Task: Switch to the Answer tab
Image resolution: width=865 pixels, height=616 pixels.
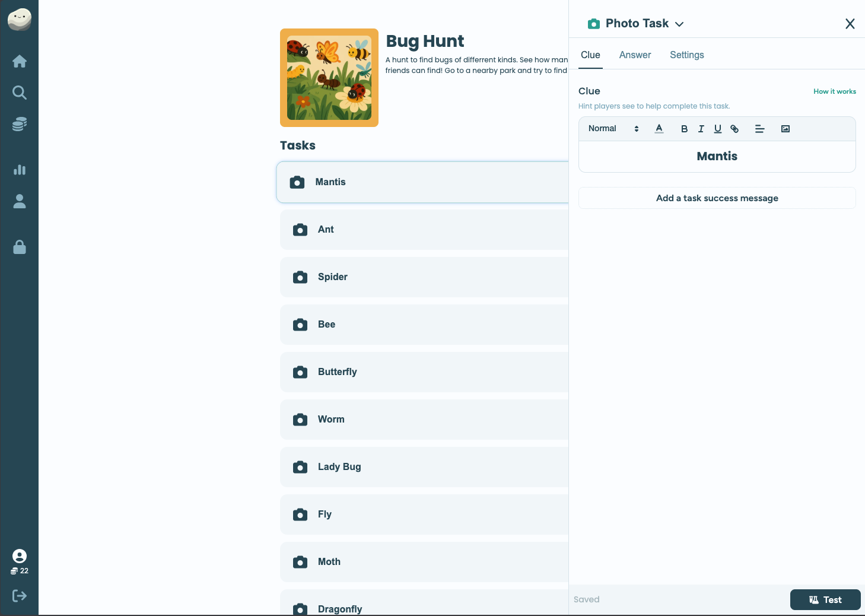Action: pyautogui.click(x=635, y=55)
